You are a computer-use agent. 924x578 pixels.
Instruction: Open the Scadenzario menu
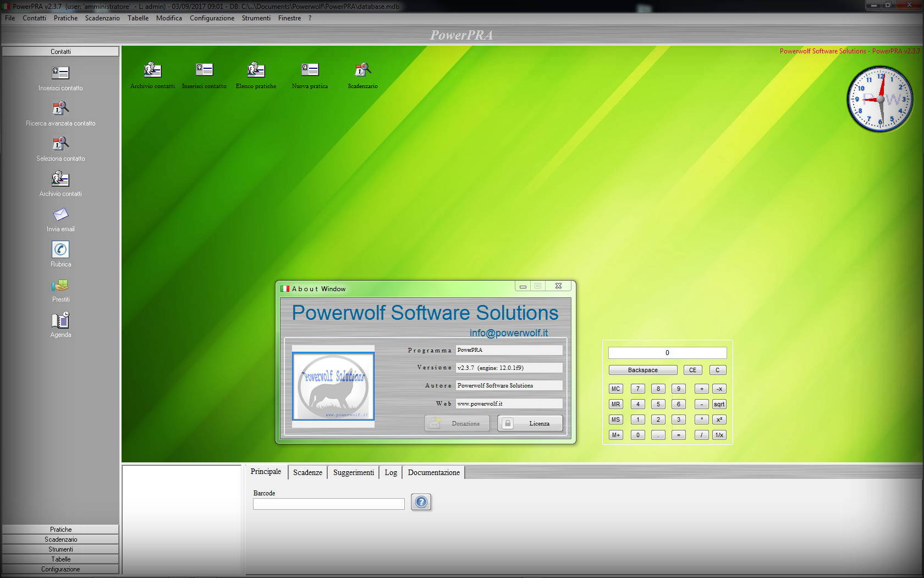[x=102, y=18]
